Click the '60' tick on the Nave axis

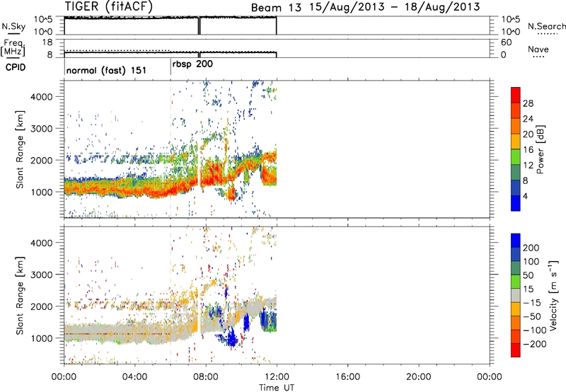[506, 42]
